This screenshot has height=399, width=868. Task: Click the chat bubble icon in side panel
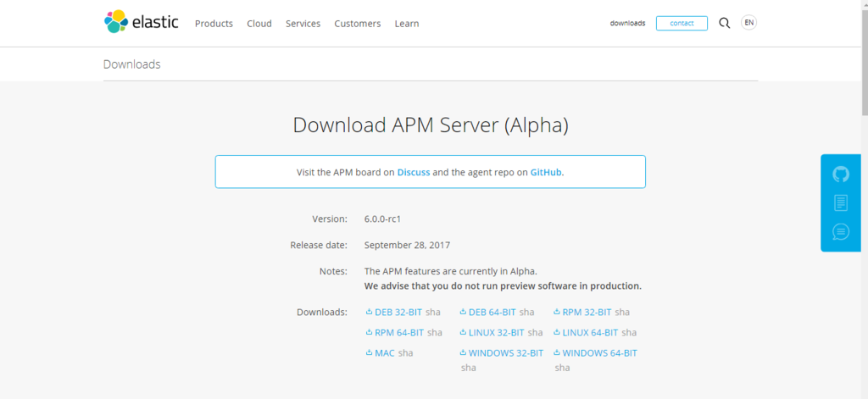(x=840, y=231)
